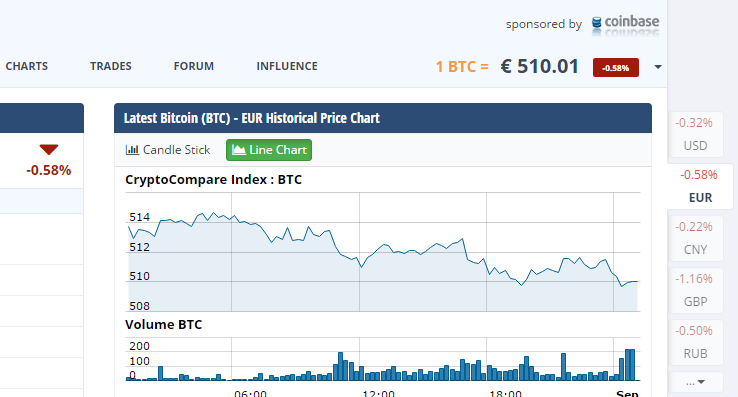Click the 1 BTC = € 510.01 price display
Screen dimensions: 738x397
pos(507,66)
